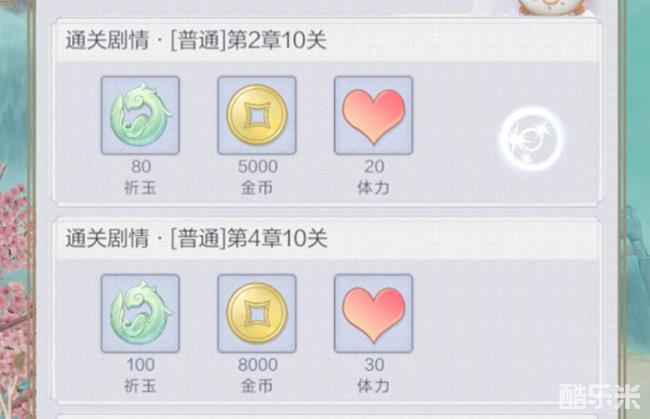The width and height of the screenshot is (650, 419).
Task: Tap the 30 体力 amount label
Action: click(374, 375)
